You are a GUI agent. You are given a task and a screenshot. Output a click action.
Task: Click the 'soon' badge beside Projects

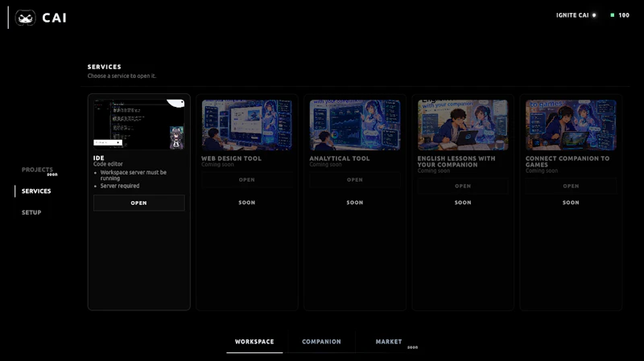(52, 174)
